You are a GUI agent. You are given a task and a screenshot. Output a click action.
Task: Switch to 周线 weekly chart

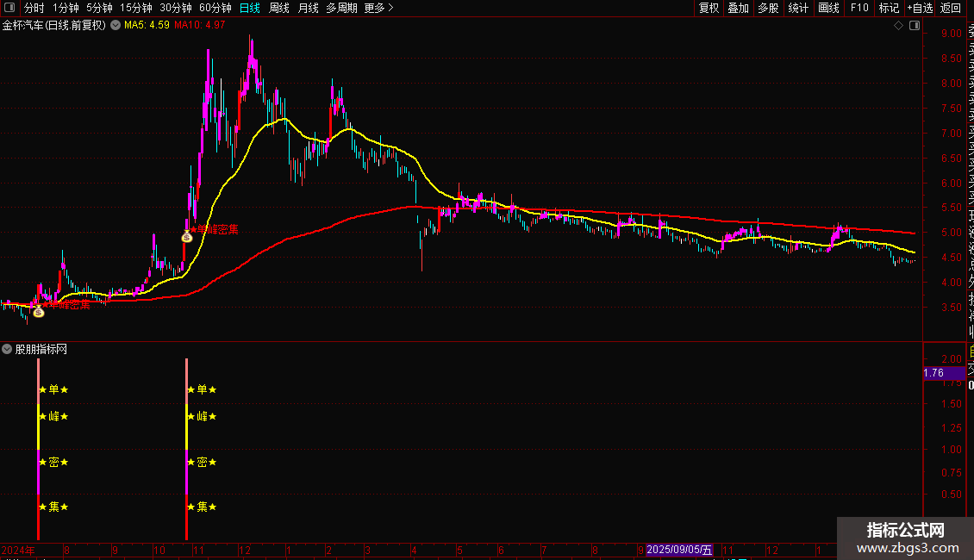click(x=279, y=8)
